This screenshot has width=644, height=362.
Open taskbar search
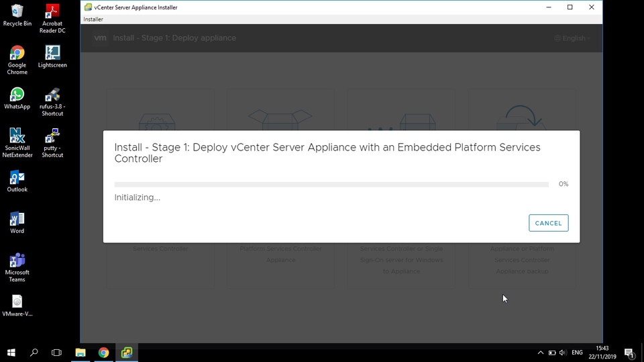tap(34, 353)
